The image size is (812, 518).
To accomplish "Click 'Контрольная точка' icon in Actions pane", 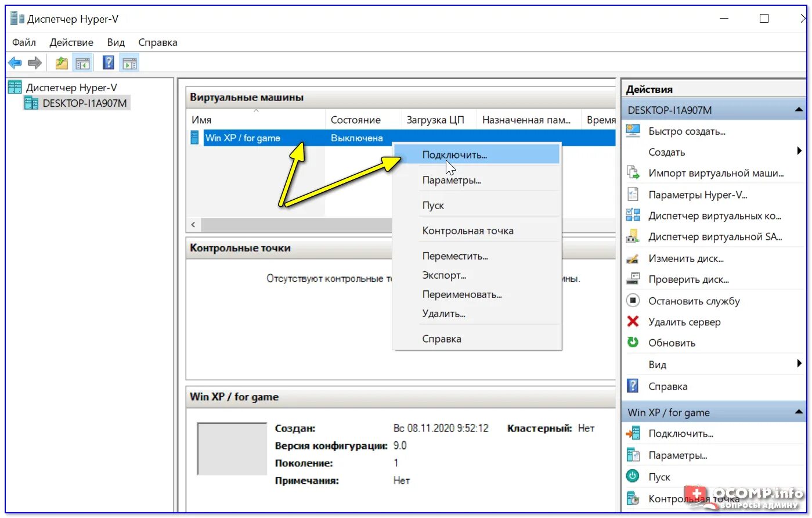I will pos(633,498).
